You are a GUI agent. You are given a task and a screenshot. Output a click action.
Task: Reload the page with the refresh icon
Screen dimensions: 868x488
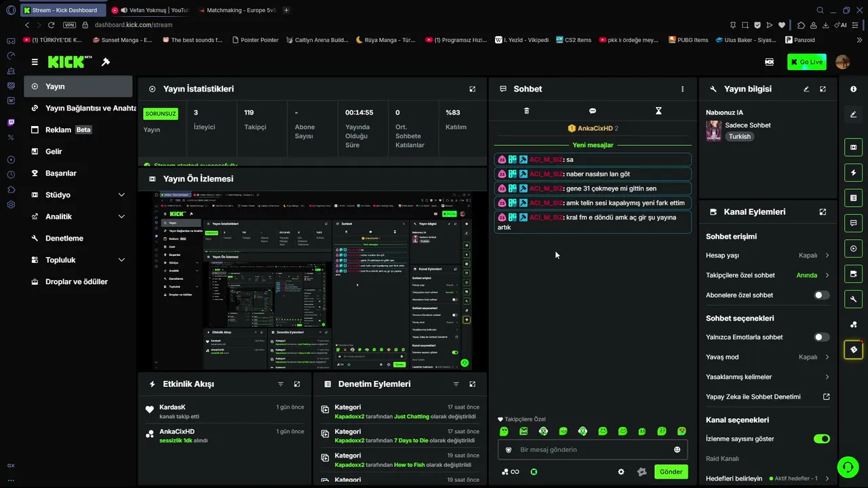pos(51,25)
